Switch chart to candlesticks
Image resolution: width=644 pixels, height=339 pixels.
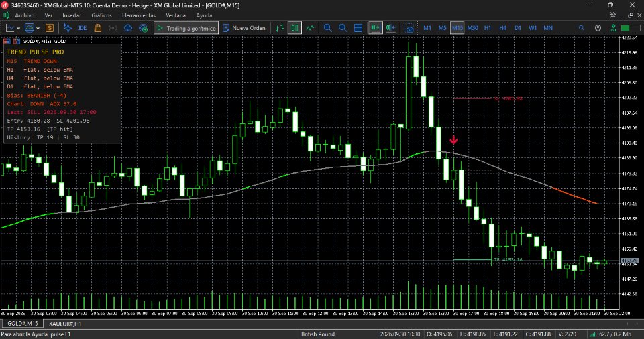[x=295, y=28]
